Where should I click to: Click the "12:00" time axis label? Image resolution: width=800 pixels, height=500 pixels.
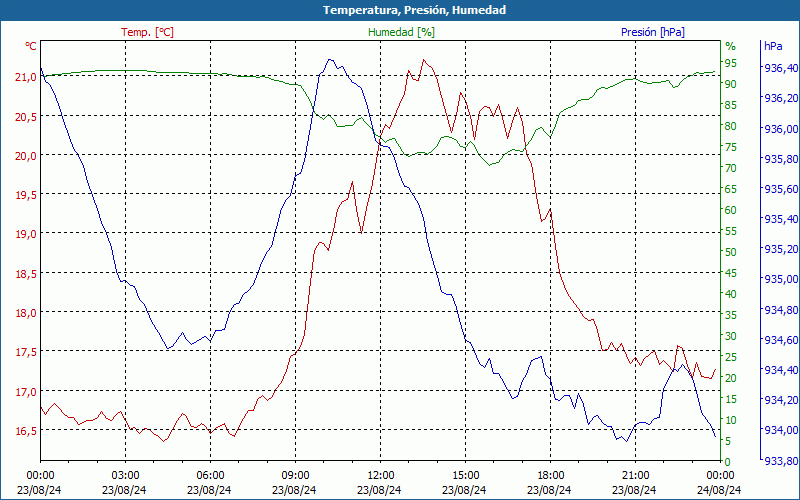[x=380, y=476]
